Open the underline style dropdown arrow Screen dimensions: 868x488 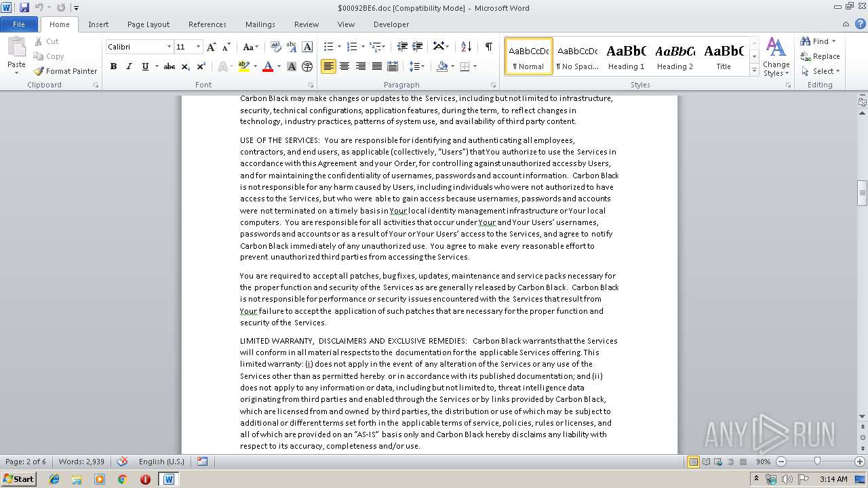(157, 66)
